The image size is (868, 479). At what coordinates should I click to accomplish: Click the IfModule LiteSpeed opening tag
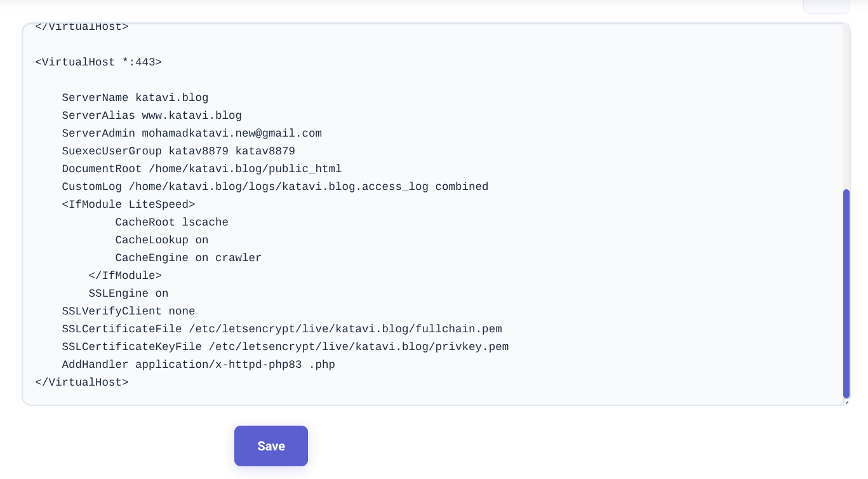[128, 205]
